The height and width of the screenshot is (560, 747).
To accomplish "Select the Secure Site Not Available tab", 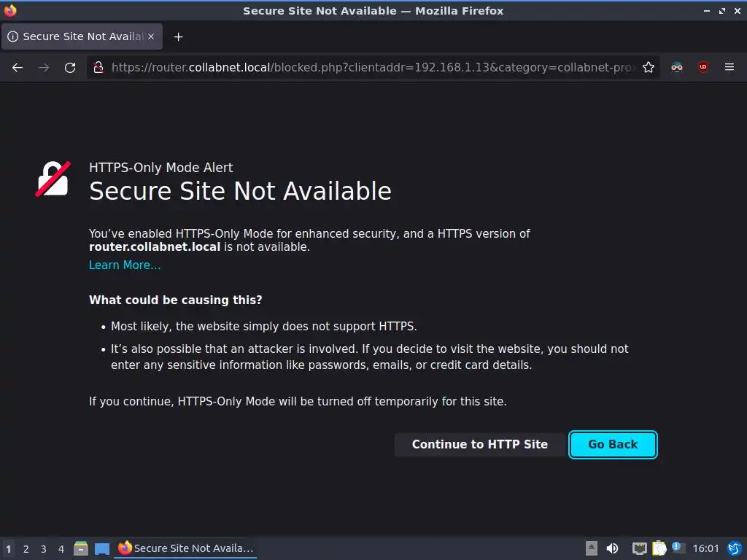I will pos(82,36).
